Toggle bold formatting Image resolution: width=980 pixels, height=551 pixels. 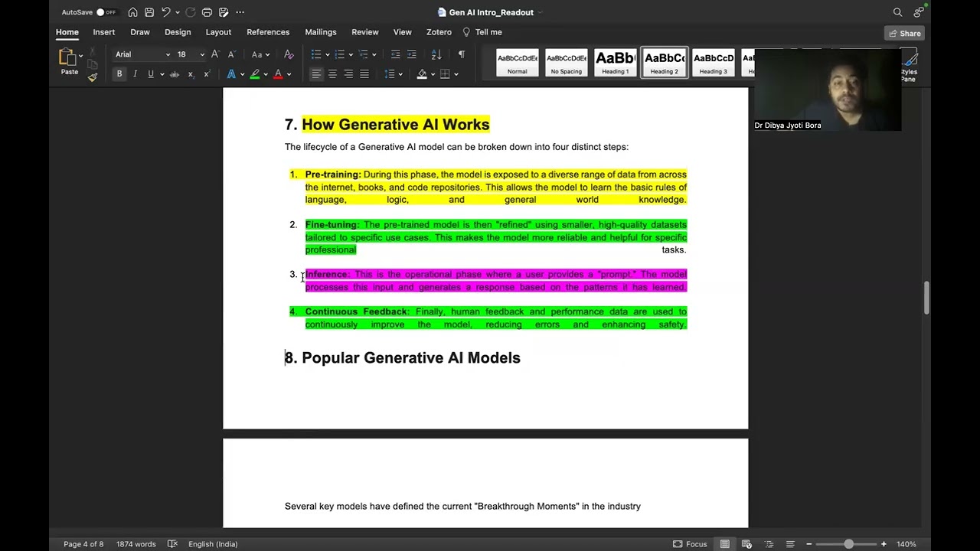pos(119,74)
